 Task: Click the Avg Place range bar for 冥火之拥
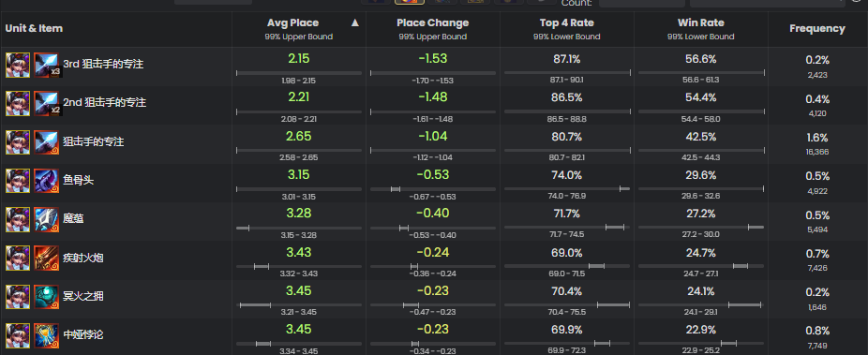[298, 304]
